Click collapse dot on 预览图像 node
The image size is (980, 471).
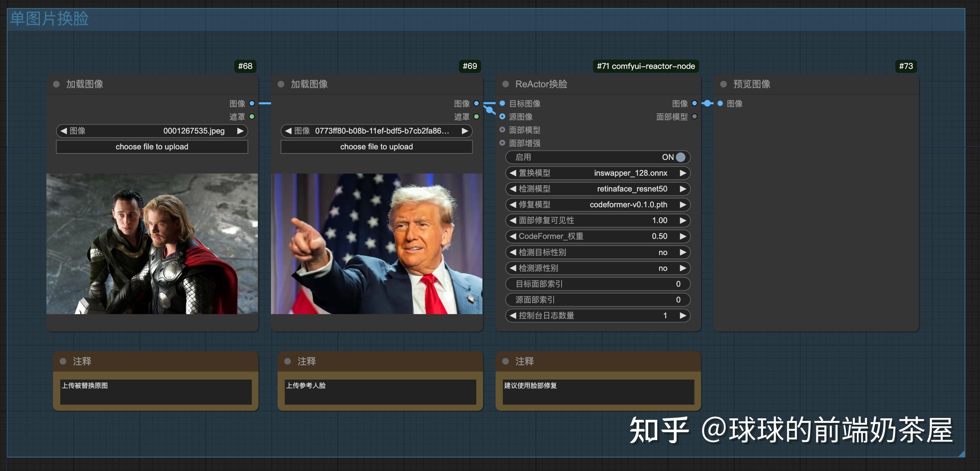coord(724,84)
